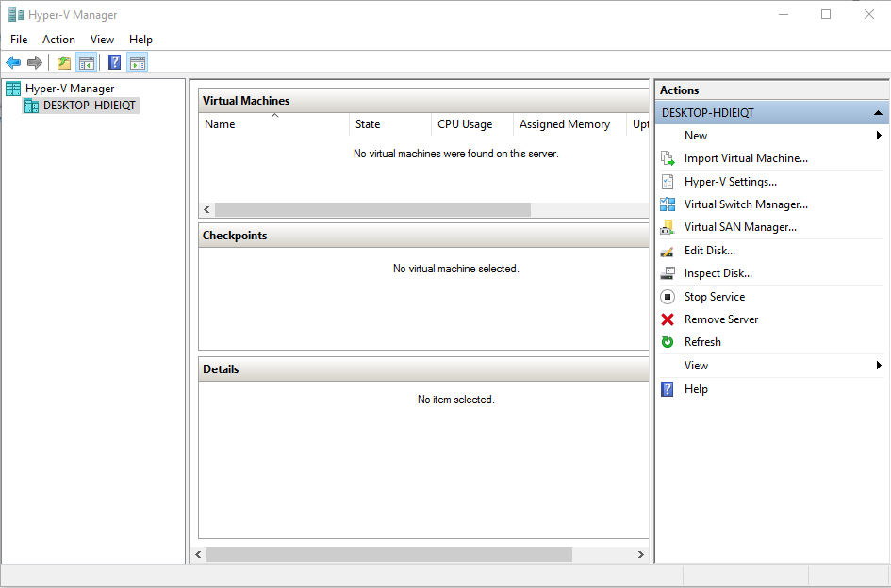Open the Help menu in menu bar
This screenshot has width=891, height=588.
pos(140,40)
